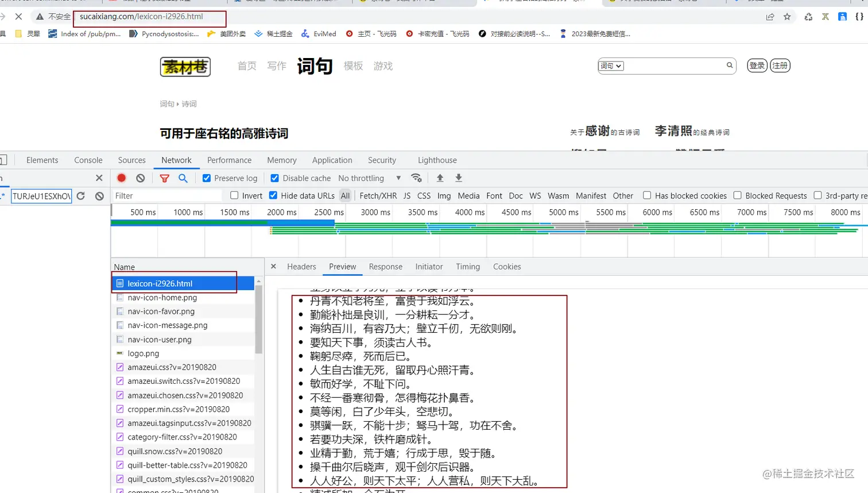Screen dimensions: 868x493
Task: Open the 2023最新免费短信 bookmark
Action: click(x=595, y=34)
